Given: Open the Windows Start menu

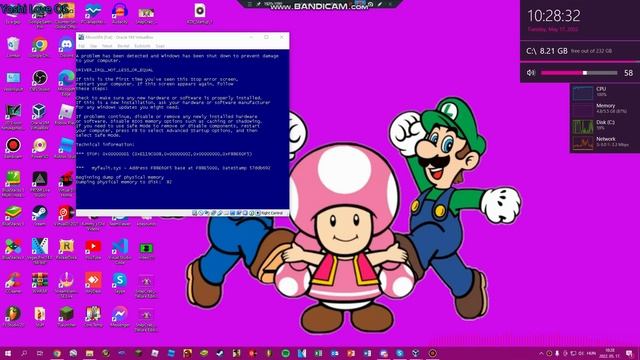Looking at the screenshot, I should click(8, 353).
